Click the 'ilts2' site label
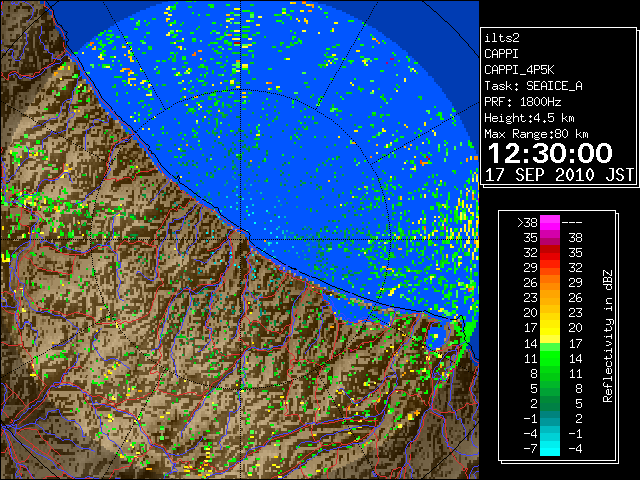Image resolution: width=640 pixels, height=480 pixels. pyautogui.click(x=502, y=38)
